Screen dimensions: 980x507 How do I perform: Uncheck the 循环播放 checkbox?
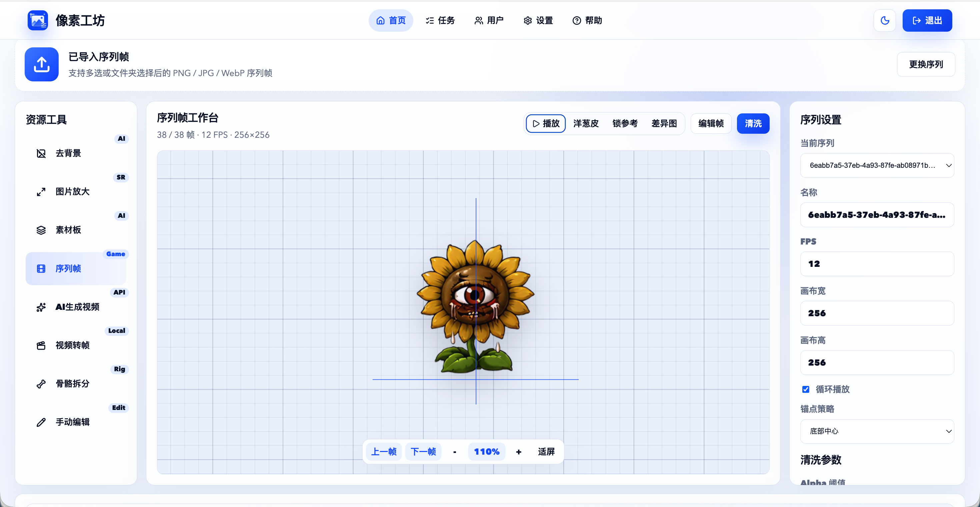pos(806,389)
